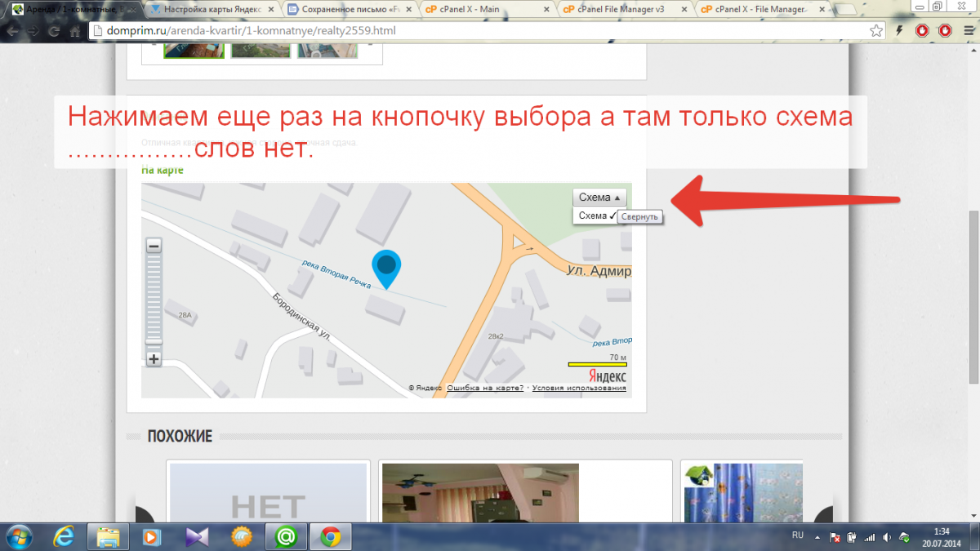Click the green tray icon beside the clock
The height and width of the screenshot is (551, 980).
point(904,536)
